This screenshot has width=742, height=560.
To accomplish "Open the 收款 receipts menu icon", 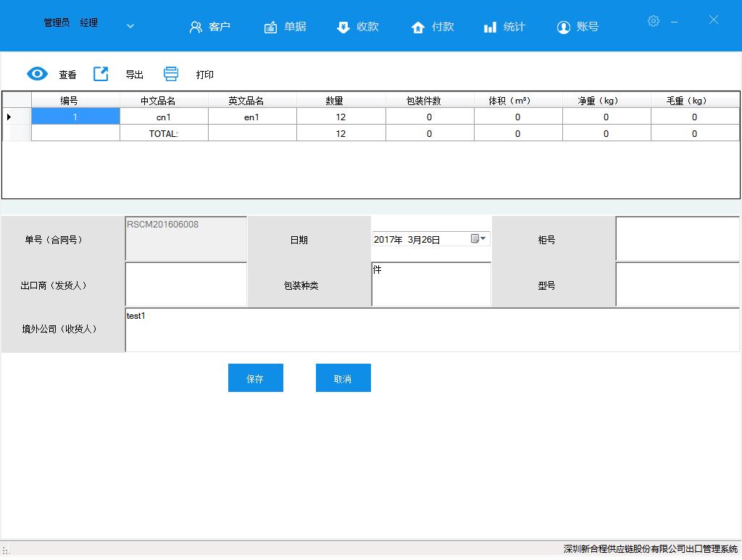I will (343, 27).
